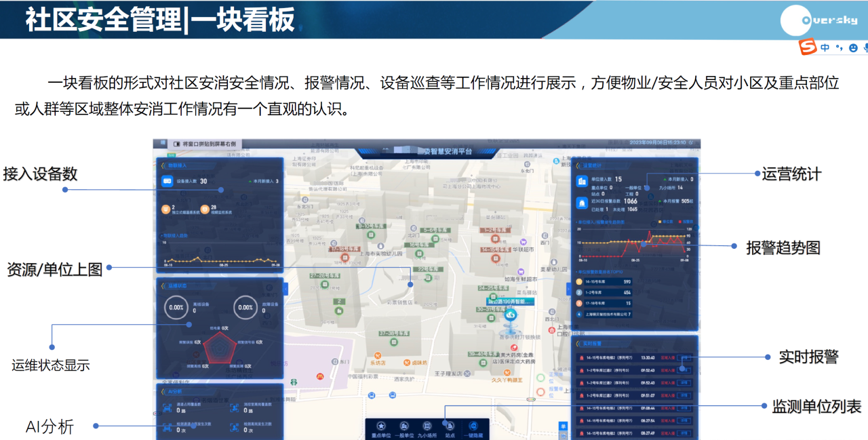Click 将窗口拼贴到屏幕右侧 menu item
The height and width of the screenshot is (440, 868).
204,144
